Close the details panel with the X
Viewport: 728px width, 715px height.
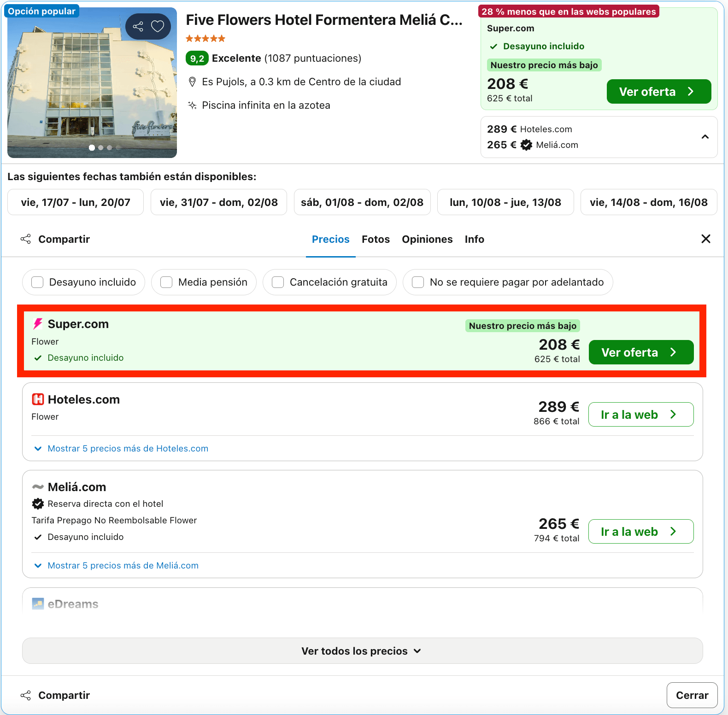coord(705,239)
